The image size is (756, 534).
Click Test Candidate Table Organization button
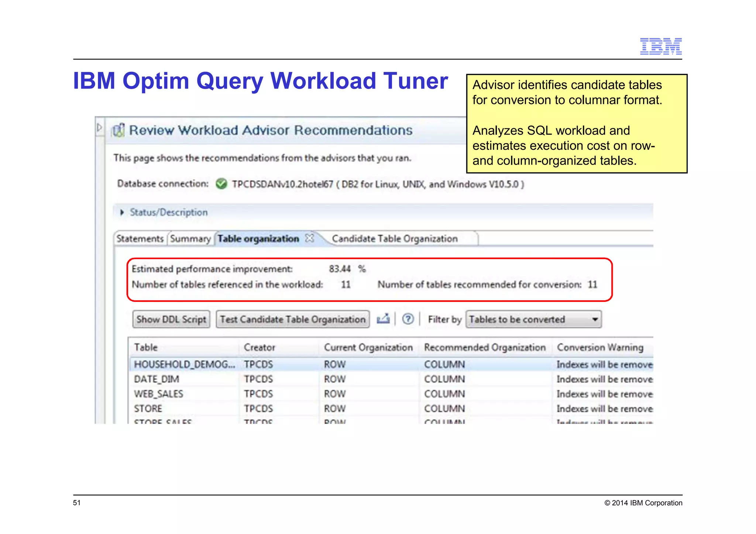pos(293,319)
